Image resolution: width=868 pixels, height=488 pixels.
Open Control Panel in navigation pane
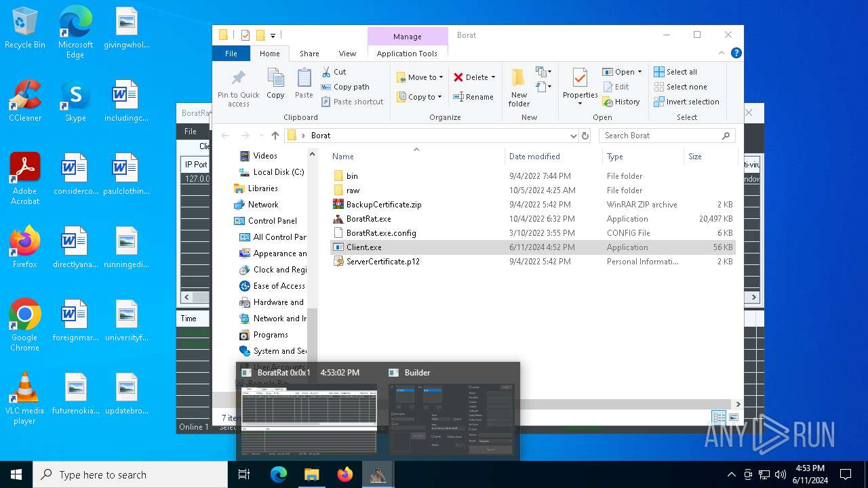point(265,221)
